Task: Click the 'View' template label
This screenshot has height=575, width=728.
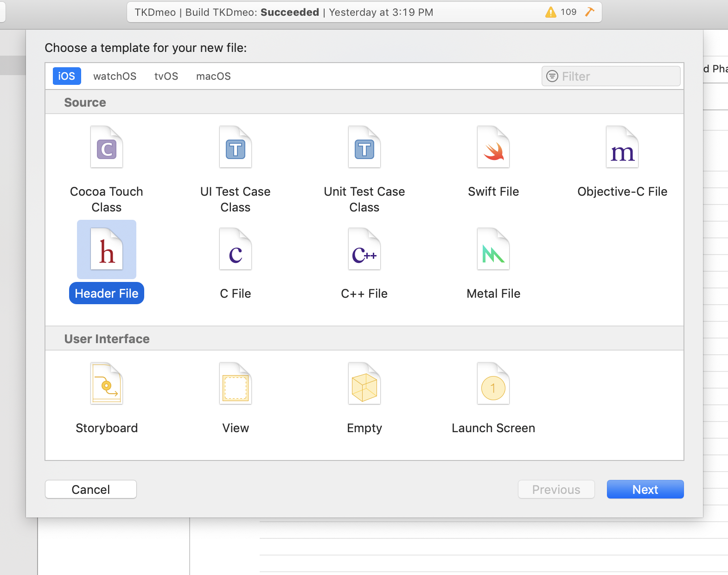Action: coord(236,428)
